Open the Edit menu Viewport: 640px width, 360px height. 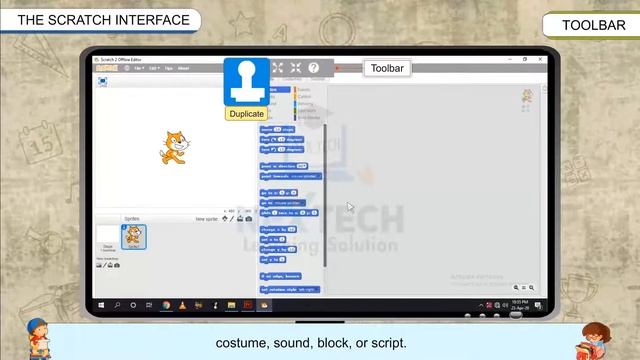click(154, 68)
